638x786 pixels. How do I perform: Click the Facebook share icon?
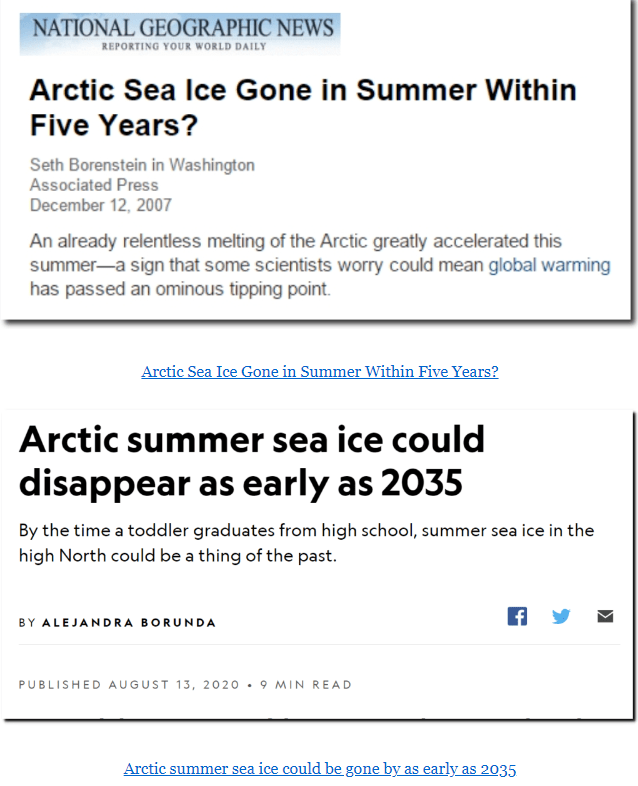517,616
